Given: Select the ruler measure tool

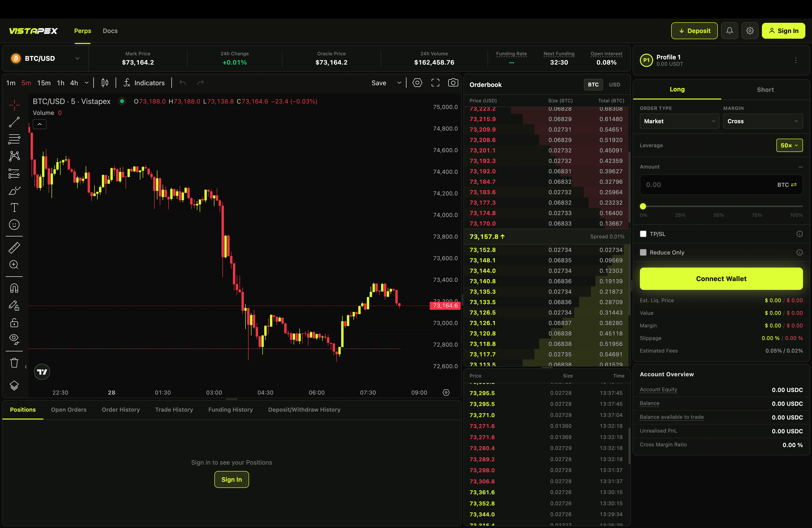Looking at the screenshot, I should [14, 248].
